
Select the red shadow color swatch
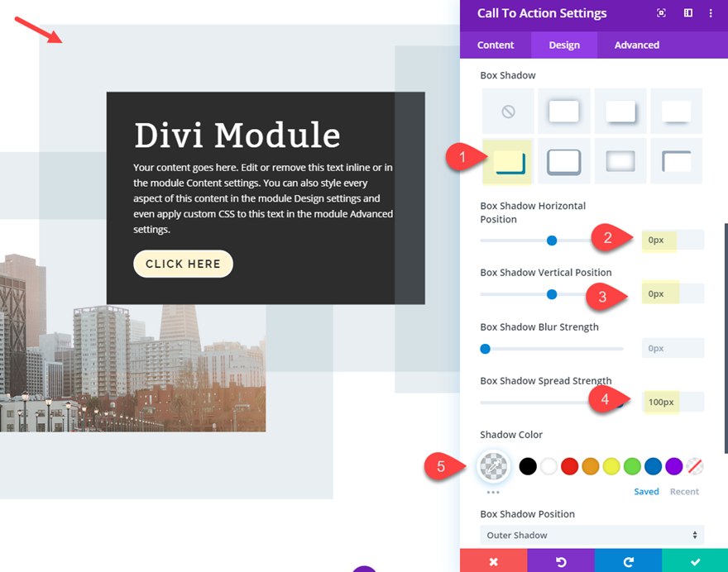coord(569,466)
